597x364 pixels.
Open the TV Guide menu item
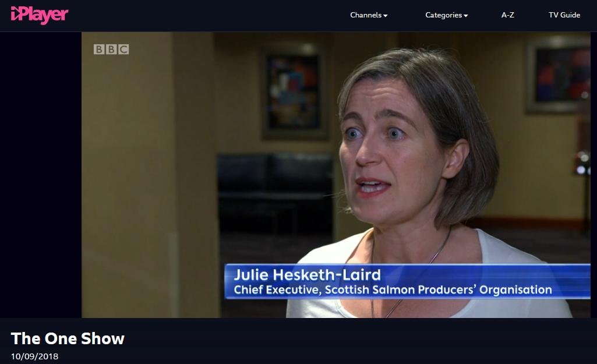coord(564,15)
